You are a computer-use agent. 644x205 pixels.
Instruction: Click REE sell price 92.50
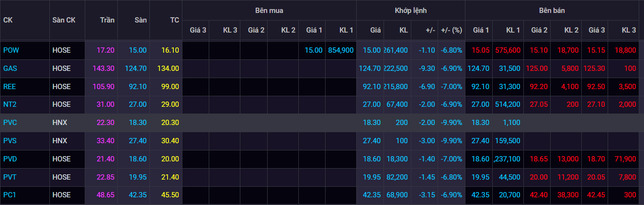click(x=596, y=87)
